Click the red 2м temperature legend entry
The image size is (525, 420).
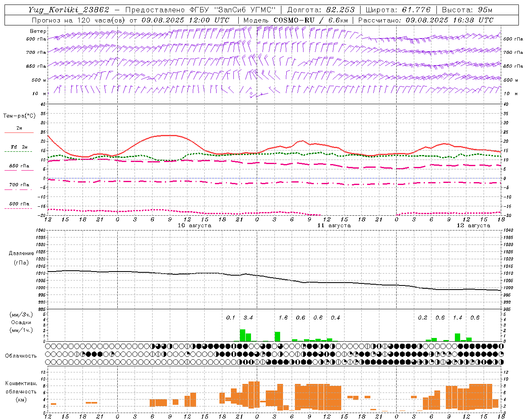tap(19, 129)
